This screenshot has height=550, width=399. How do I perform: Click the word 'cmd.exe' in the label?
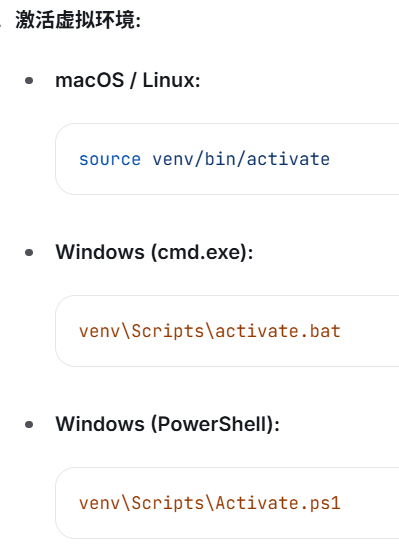coord(199,252)
